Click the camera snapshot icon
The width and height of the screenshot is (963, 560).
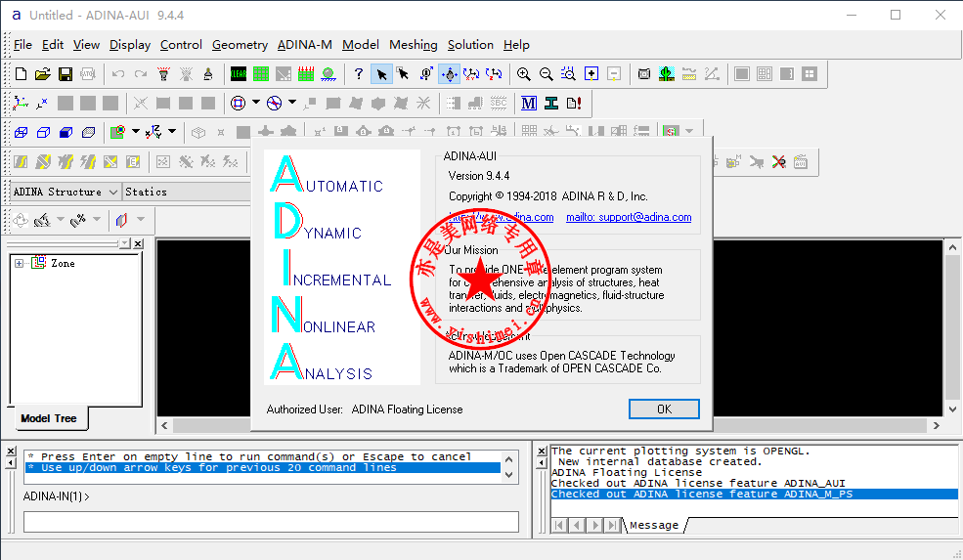tap(643, 74)
